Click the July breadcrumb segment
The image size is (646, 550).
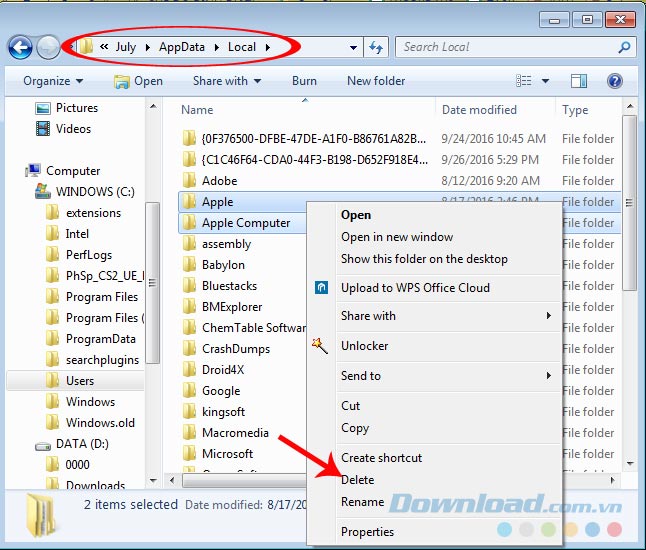pyautogui.click(x=126, y=47)
